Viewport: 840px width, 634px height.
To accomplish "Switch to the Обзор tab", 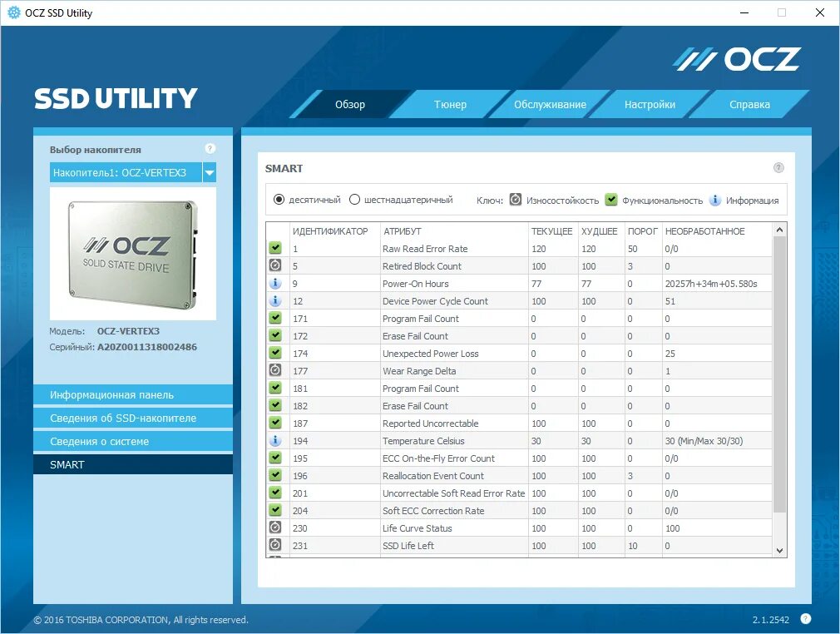I will click(350, 104).
